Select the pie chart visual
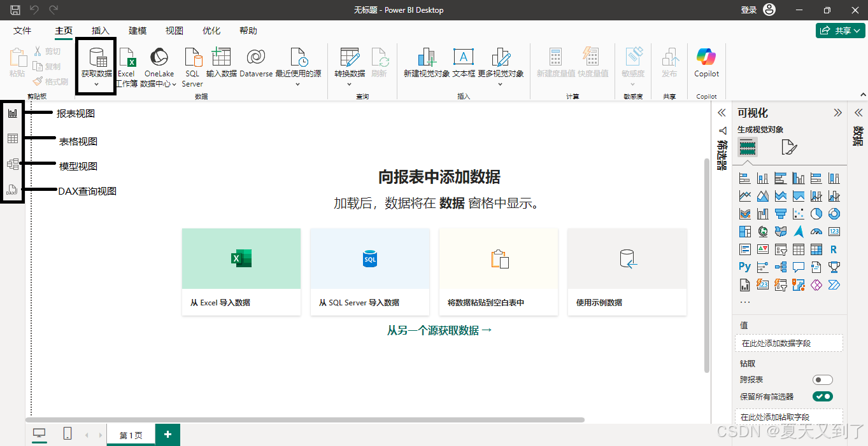The height and width of the screenshot is (446, 868). (816, 213)
